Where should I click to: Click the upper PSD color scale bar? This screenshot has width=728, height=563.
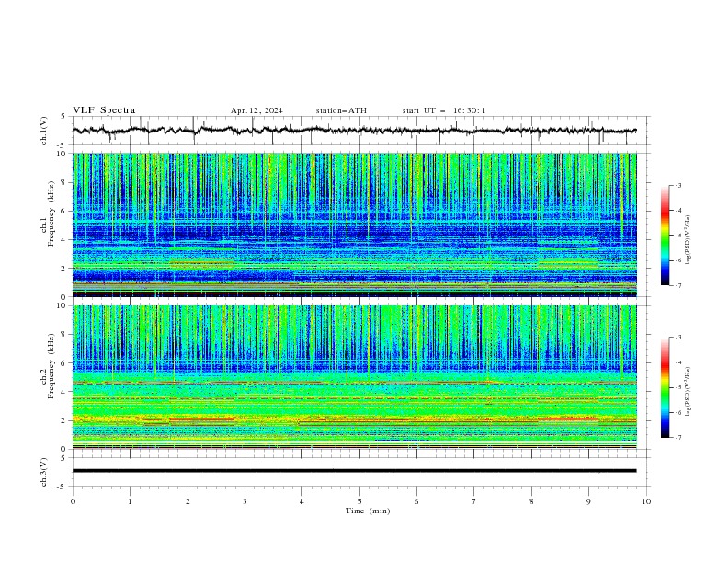click(x=665, y=236)
